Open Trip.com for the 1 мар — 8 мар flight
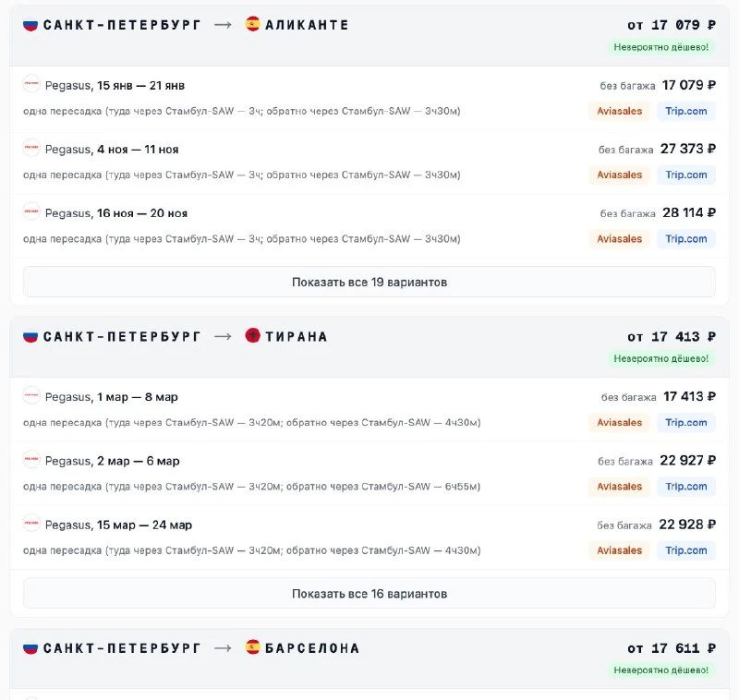The image size is (739, 700). [686, 423]
